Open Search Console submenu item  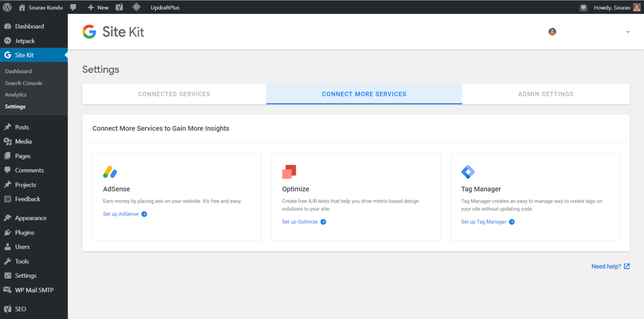point(23,83)
